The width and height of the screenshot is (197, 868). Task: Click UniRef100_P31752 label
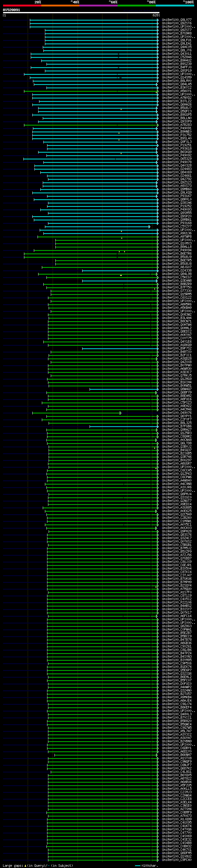(177, 135)
